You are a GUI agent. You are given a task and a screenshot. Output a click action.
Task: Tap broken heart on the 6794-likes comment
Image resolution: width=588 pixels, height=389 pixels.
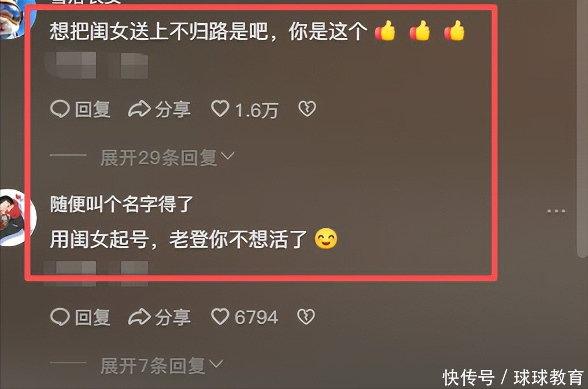click(x=306, y=317)
